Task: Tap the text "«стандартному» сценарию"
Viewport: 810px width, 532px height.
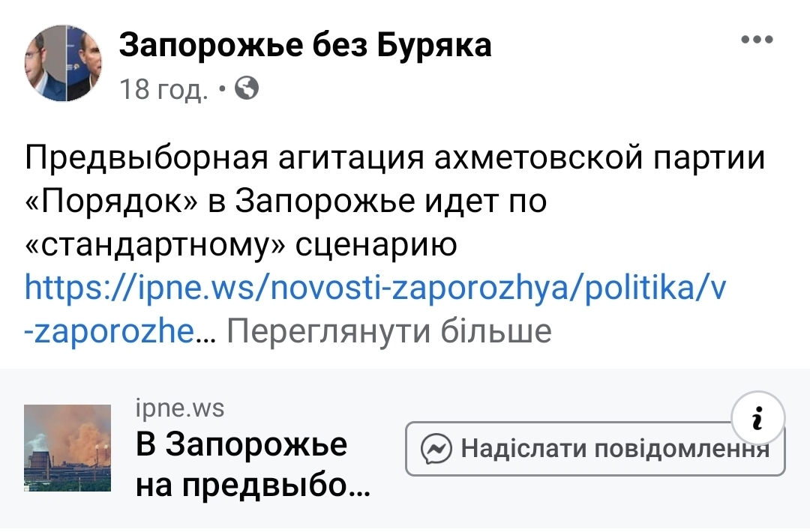Action: [x=240, y=245]
